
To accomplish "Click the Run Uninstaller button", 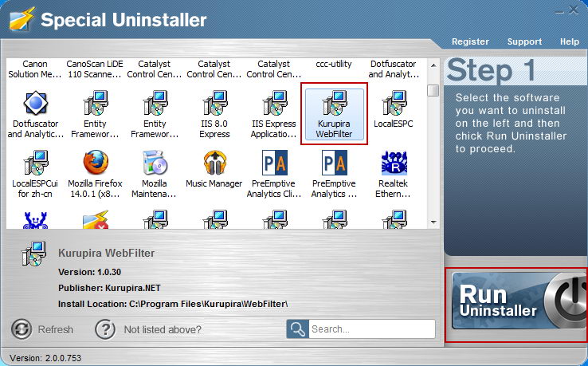I will pyautogui.click(x=519, y=301).
